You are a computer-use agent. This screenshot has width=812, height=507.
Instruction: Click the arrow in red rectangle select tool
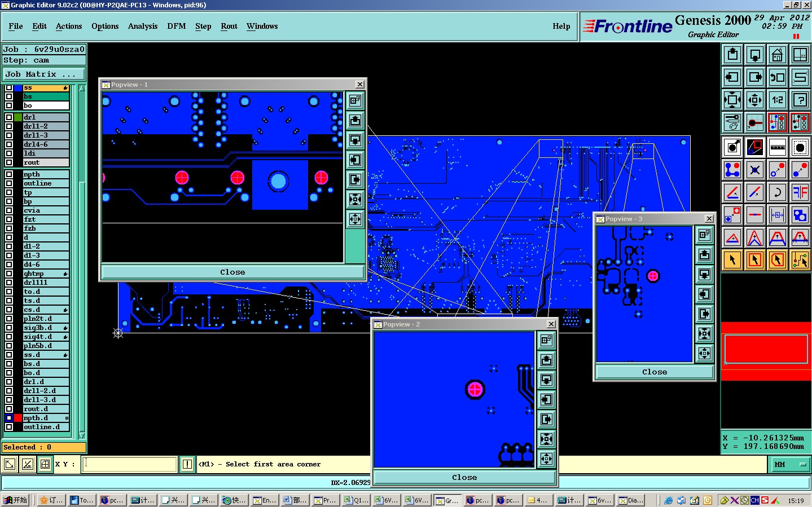pos(755,260)
